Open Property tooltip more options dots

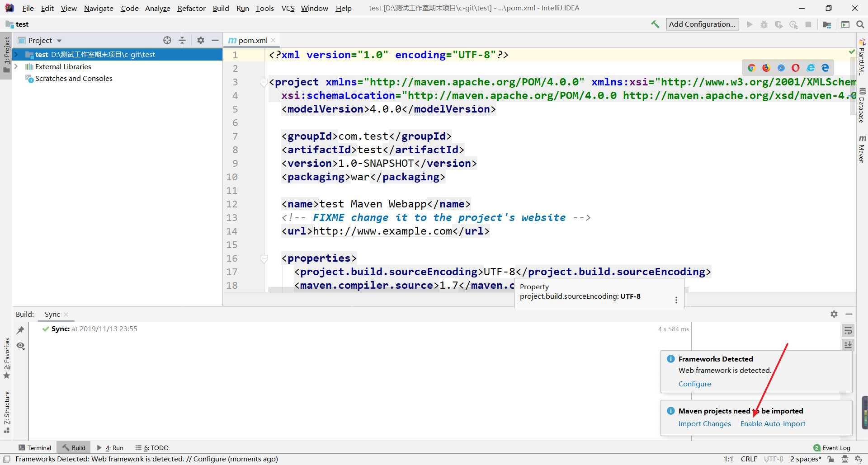(x=676, y=300)
